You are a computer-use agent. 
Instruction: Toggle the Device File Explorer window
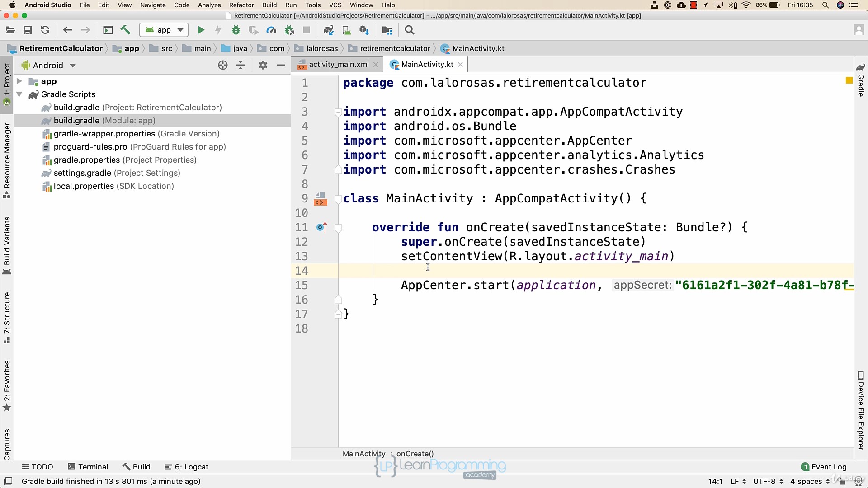(x=861, y=411)
